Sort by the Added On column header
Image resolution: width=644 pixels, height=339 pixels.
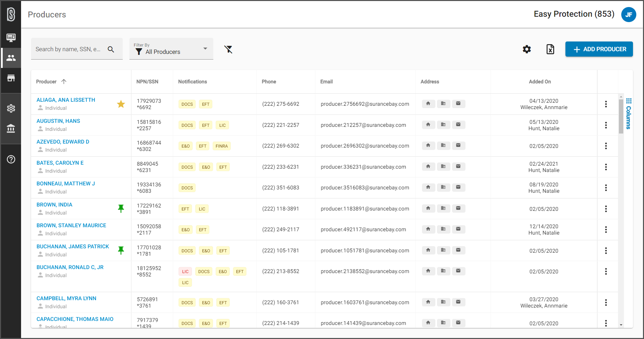pos(540,82)
